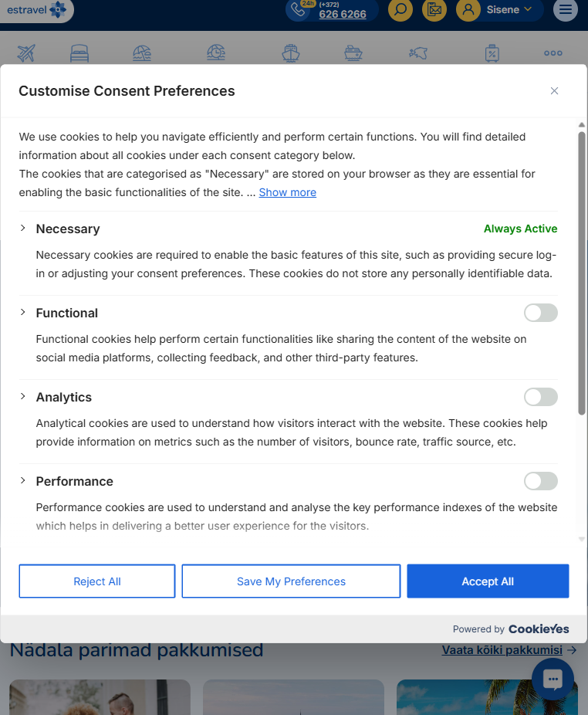Close the consent preferences dialog
Screen dimensions: 588x715
coord(554,91)
